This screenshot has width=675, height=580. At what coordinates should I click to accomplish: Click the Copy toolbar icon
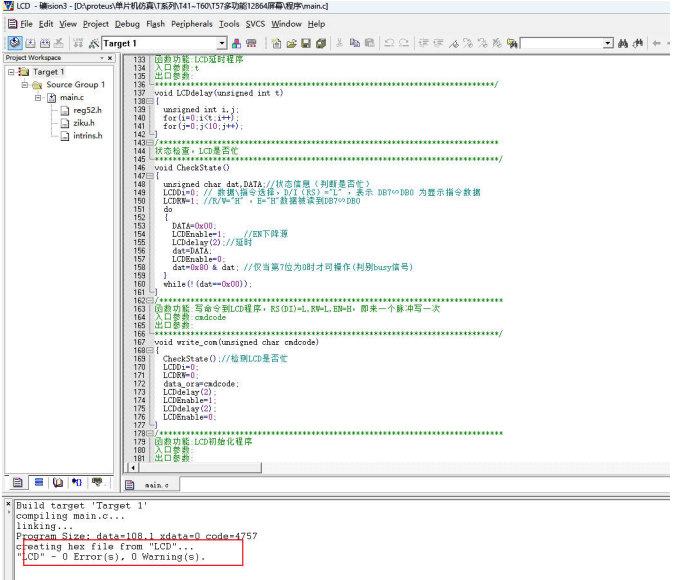click(355, 43)
